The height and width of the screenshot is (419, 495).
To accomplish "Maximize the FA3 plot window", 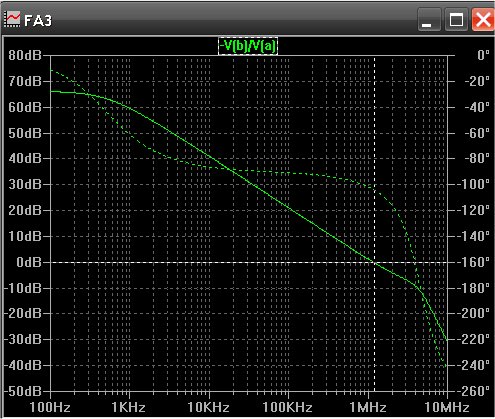I will 456,20.
